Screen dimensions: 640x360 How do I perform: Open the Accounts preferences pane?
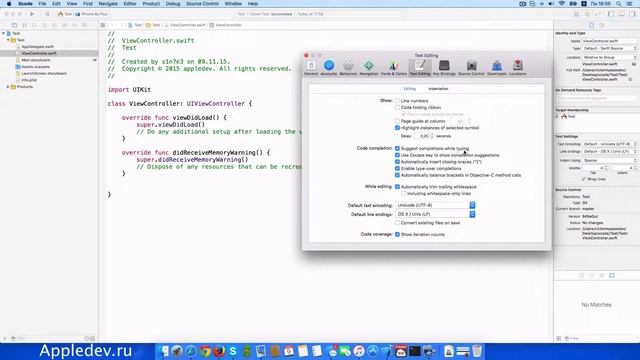pos(329,68)
